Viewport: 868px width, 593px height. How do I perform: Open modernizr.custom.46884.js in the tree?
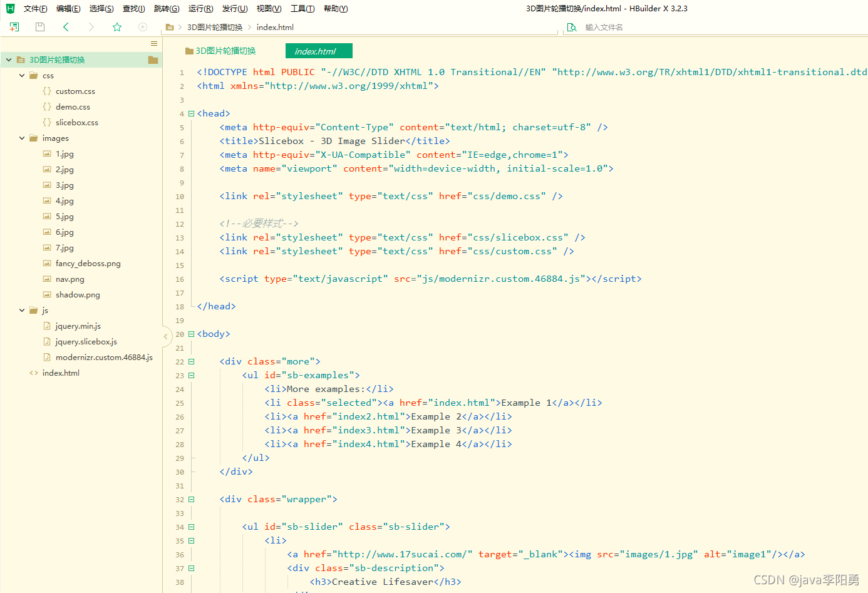click(104, 357)
